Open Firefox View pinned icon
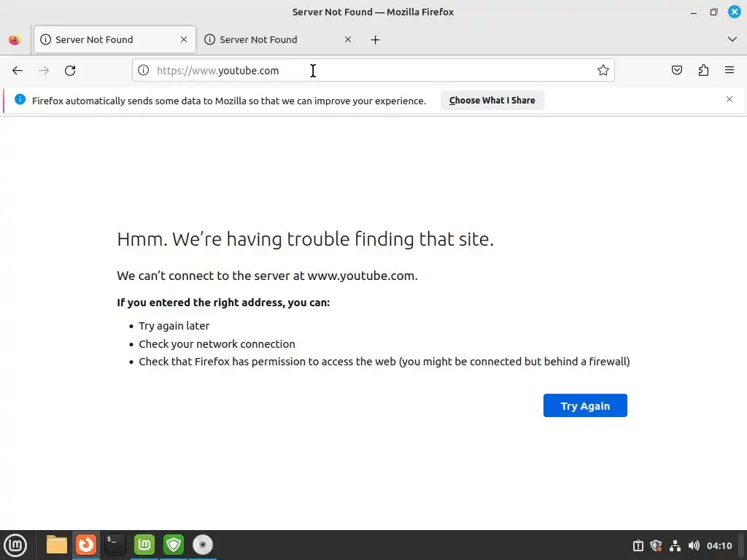This screenshot has width=747, height=560. pyautogui.click(x=15, y=39)
